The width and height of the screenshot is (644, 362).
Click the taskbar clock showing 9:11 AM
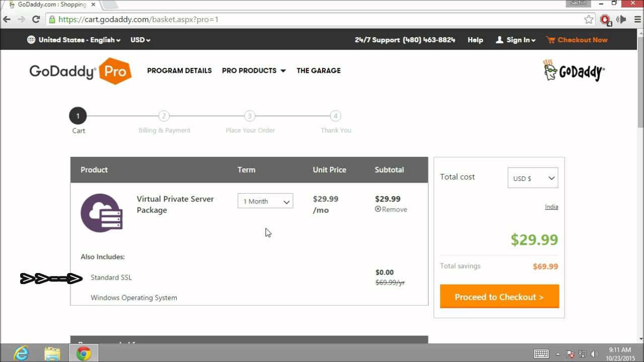click(619, 353)
